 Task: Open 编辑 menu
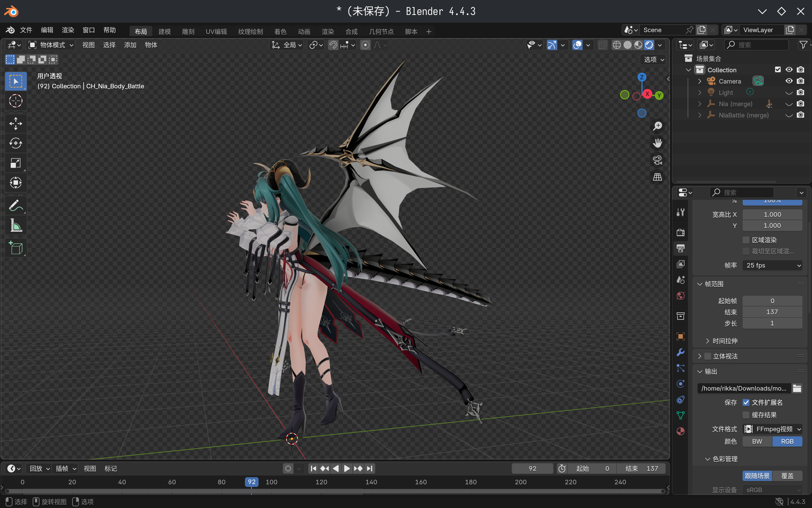click(x=47, y=30)
